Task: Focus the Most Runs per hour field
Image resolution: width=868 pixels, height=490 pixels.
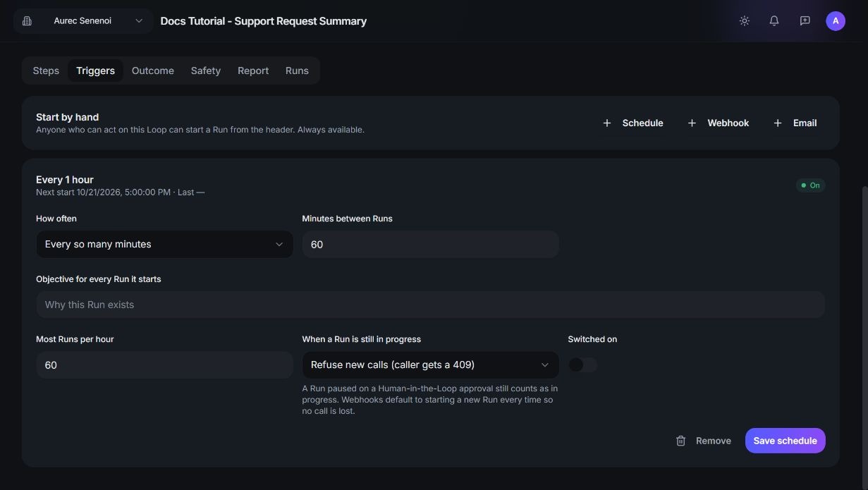Action: coord(164,365)
